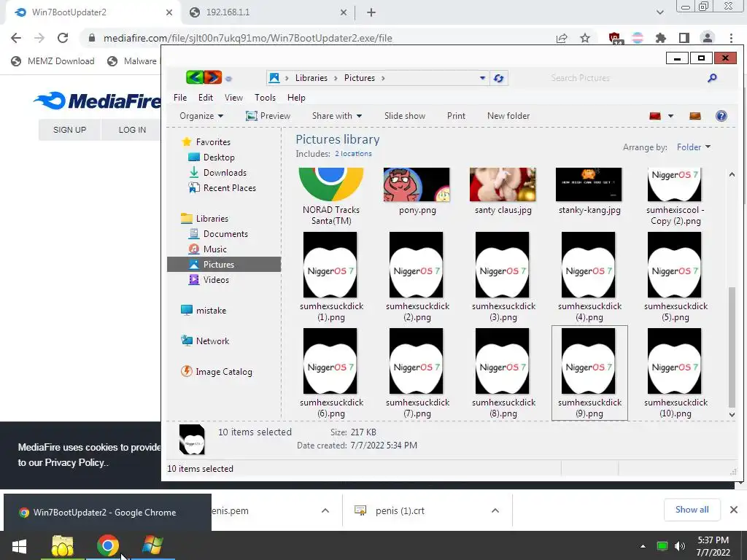Open Chrome extensions puzzle icon
The height and width of the screenshot is (560, 747).
coord(660,38)
